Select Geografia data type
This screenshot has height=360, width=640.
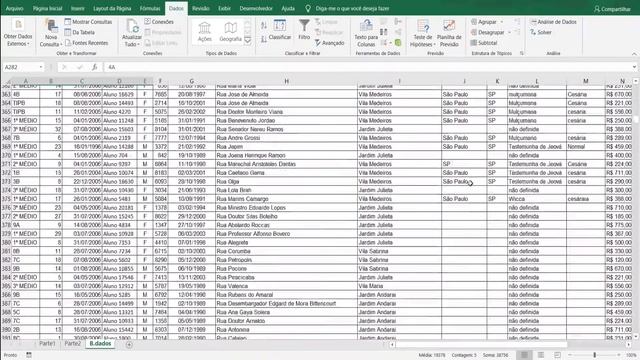(230, 31)
